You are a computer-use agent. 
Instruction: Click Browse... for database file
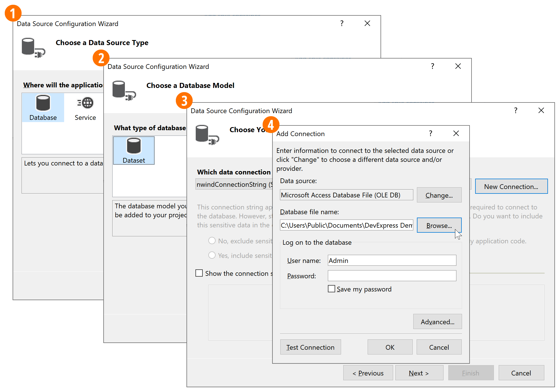tap(439, 225)
